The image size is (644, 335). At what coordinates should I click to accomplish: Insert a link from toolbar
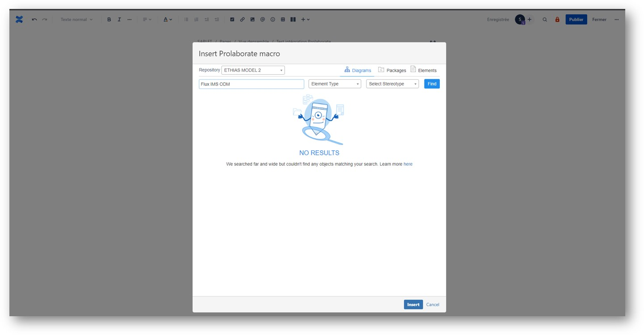click(x=242, y=20)
